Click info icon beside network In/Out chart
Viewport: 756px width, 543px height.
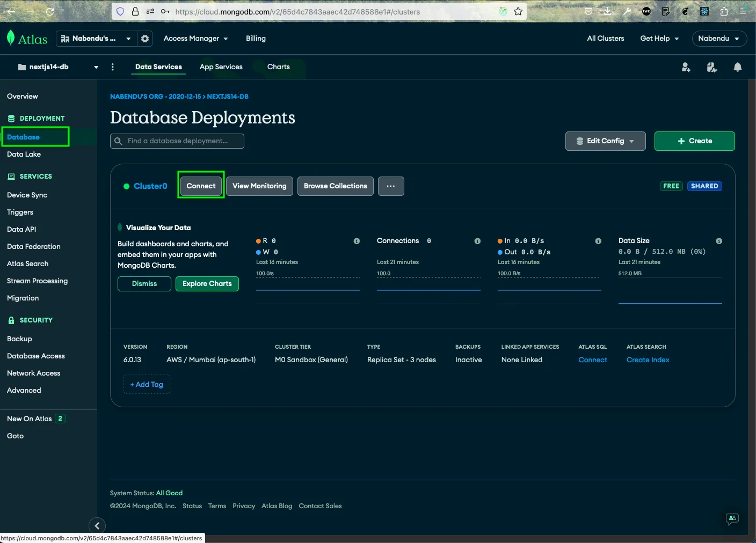tap(598, 241)
